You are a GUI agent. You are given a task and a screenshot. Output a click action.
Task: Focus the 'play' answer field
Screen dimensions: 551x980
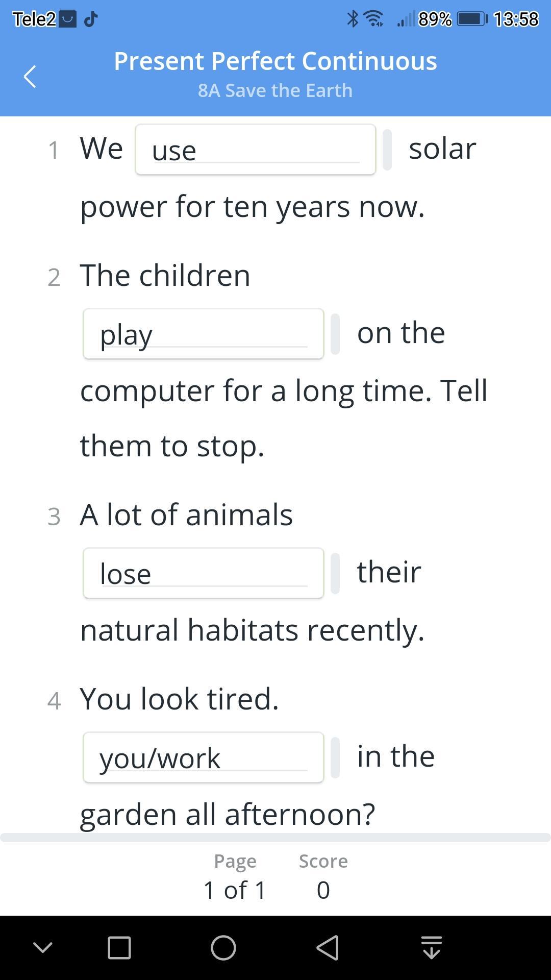(203, 334)
